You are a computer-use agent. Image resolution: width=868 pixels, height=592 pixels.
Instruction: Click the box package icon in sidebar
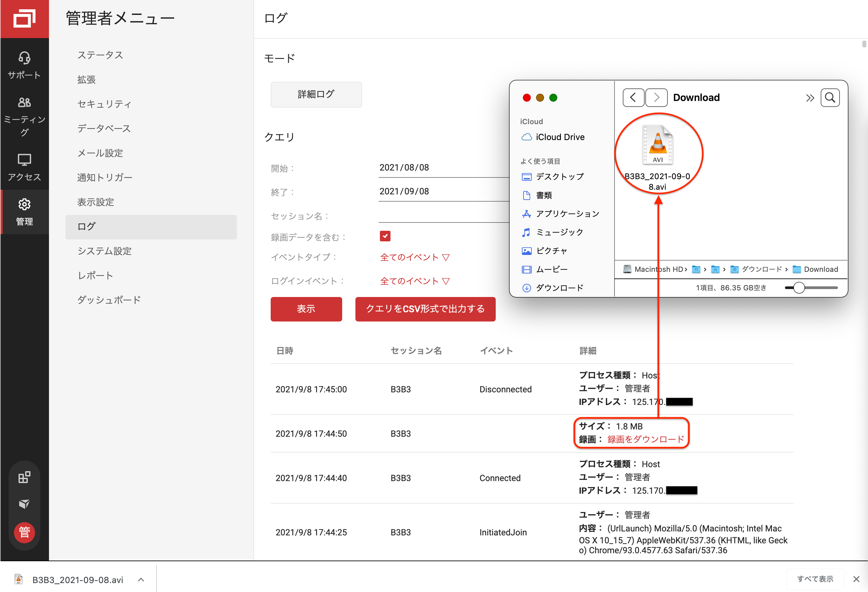click(x=24, y=504)
